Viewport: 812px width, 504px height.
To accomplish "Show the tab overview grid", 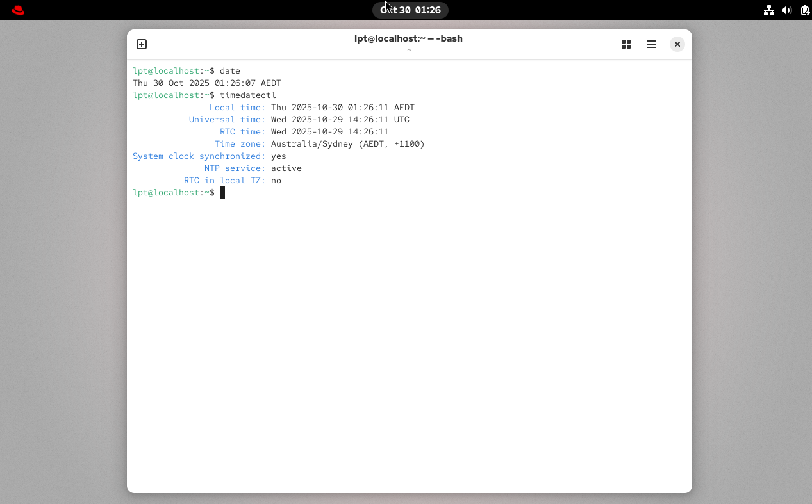I will (x=626, y=44).
